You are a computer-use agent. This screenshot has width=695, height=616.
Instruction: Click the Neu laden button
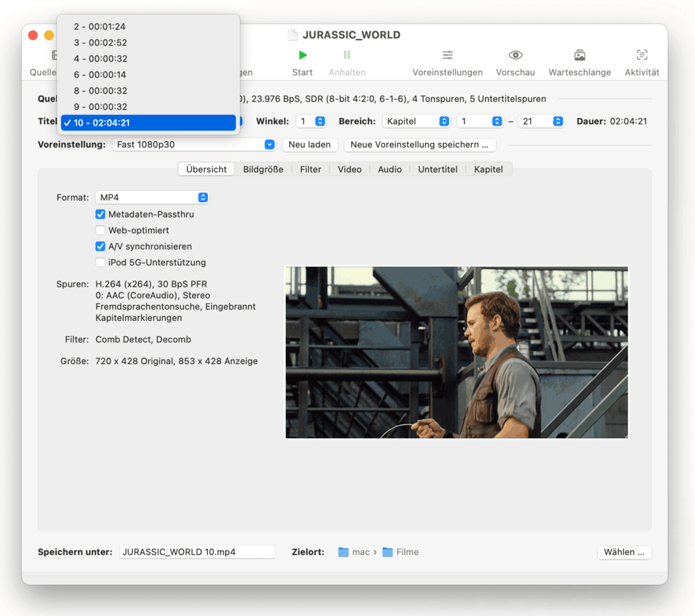click(309, 144)
